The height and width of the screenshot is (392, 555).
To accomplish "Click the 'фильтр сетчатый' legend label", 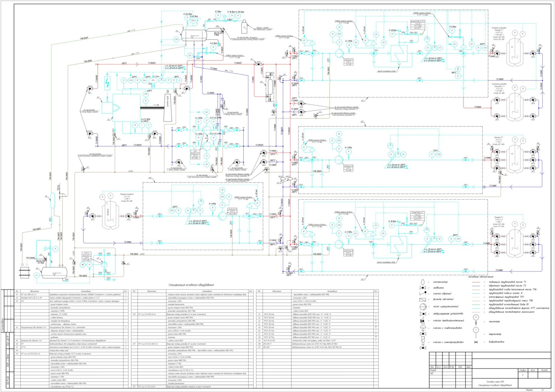I will [443, 299].
